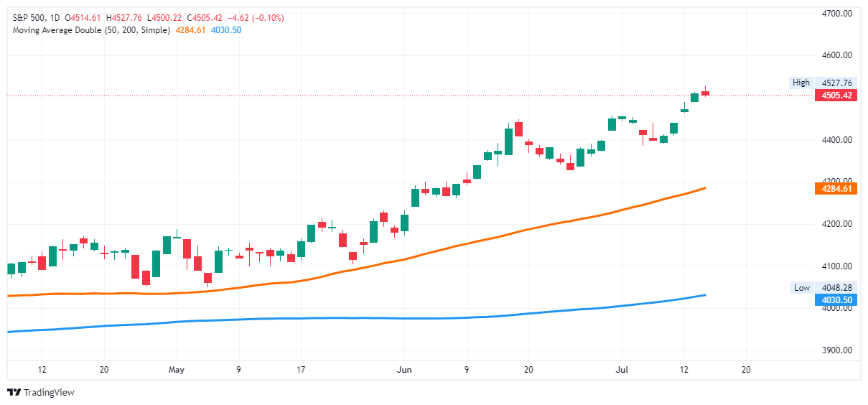Image resolution: width=868 pixels, height=405 pixels.
Task: Select the May label on time axis
Action: [177, 370]
